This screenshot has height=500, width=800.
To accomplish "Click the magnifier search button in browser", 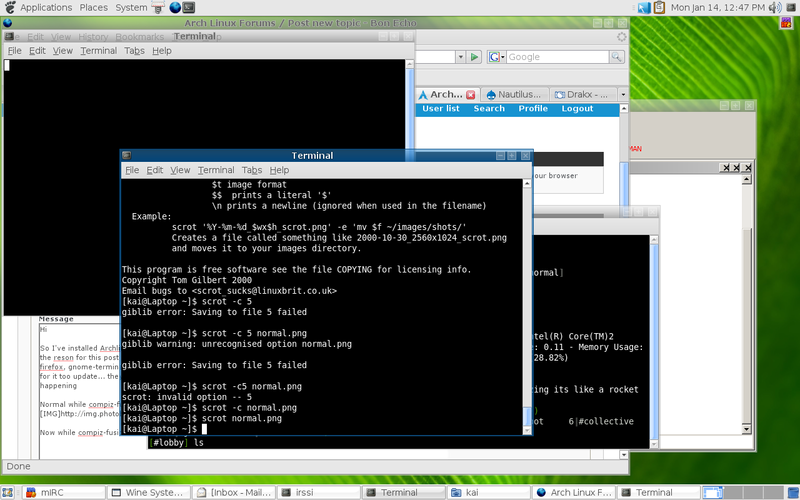I will [x=616, y=57].
